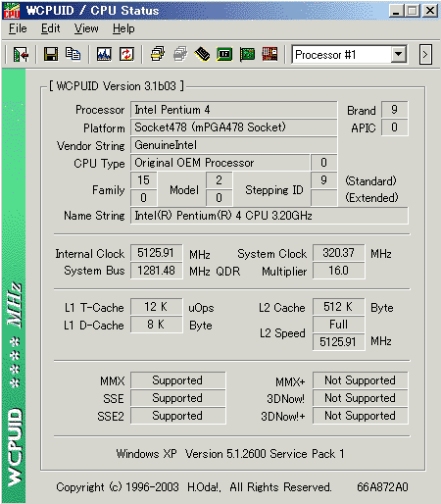Click the WCPUID Version 3.1b03 group label

pyautogui.click(x=117, y=86)
